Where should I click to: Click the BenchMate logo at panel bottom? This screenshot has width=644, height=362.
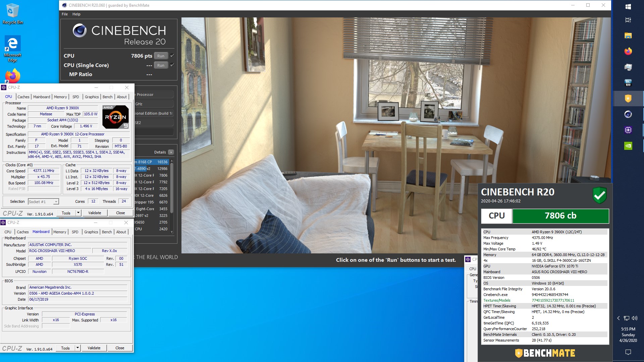pyautogui.click(x=545, y=353)
